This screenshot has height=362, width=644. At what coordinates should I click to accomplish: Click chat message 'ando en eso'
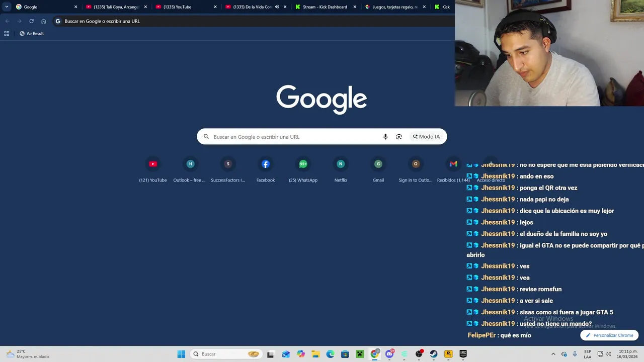pos(537,176)
